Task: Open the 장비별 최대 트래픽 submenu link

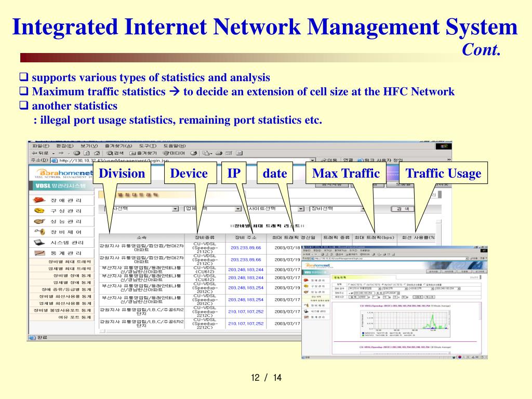Action: click(x=70, y=262)
